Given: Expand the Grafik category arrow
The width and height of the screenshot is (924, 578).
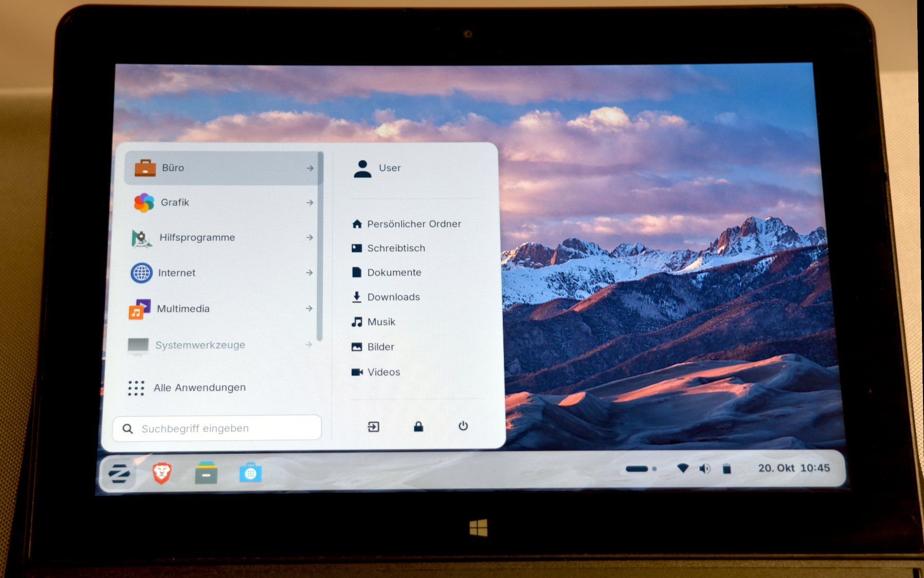Looking at the screenshot, I should point(310,202).
